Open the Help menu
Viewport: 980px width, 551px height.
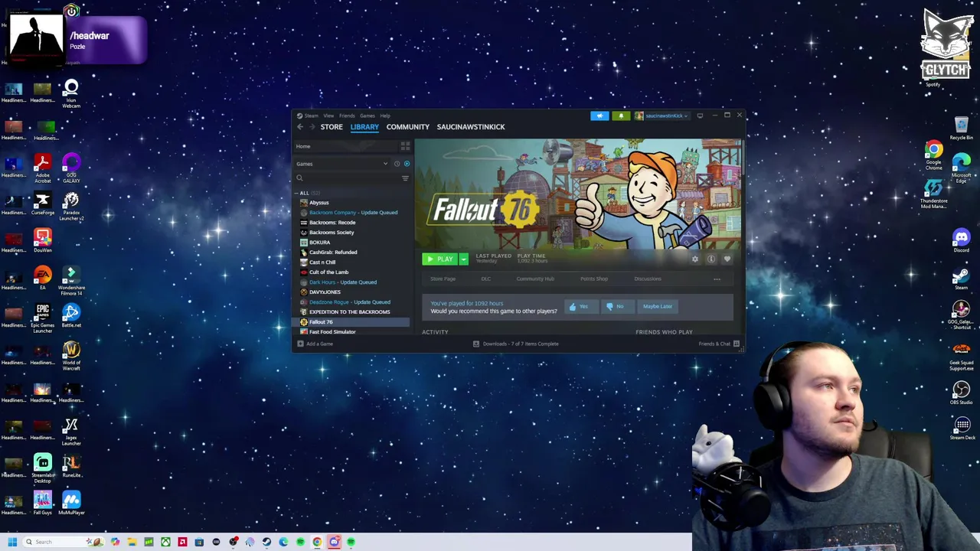tap(385, 116)
